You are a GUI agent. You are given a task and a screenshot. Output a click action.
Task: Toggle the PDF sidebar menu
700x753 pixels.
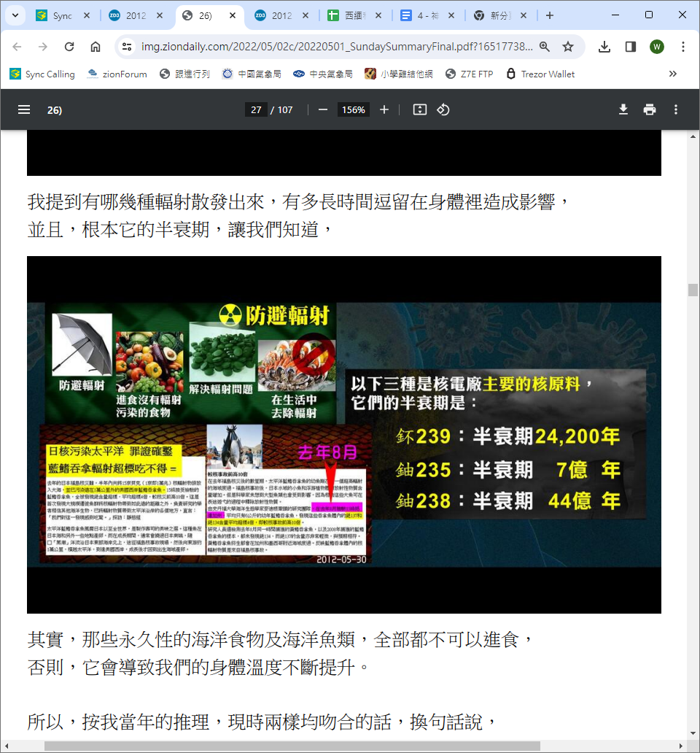coord(24,110)
